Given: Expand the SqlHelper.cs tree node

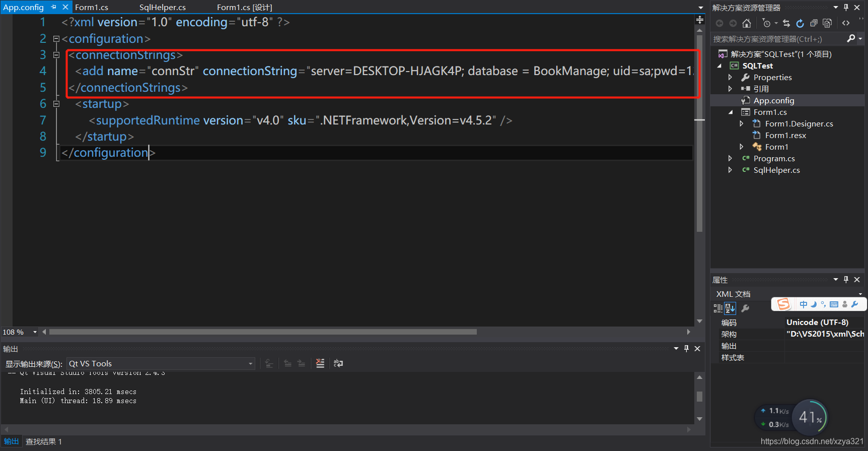Looking at the screenshot, I should click(x=730, y=170).
